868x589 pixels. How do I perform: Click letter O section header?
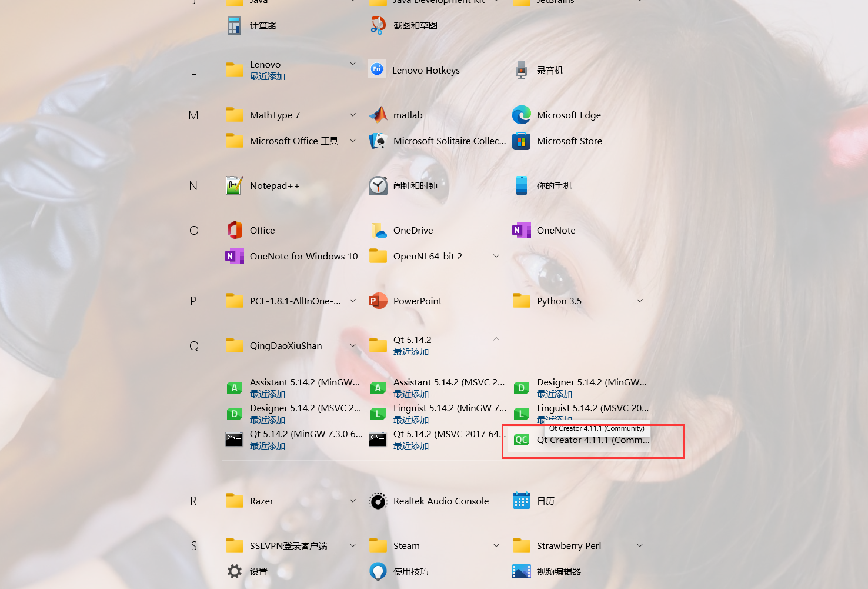pyautogui.click(x=193, y=231)
